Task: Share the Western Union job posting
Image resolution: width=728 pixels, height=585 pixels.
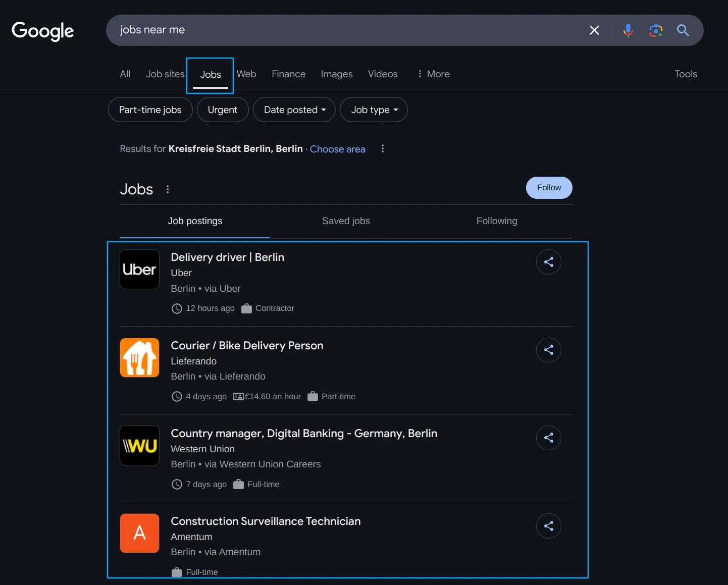Action: pos(548,438)
